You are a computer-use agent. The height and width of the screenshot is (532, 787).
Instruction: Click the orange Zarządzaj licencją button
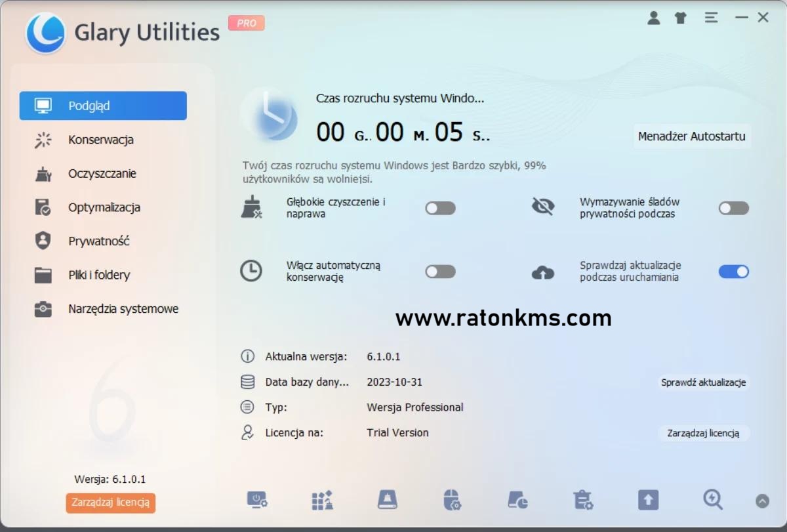[111, 502]
